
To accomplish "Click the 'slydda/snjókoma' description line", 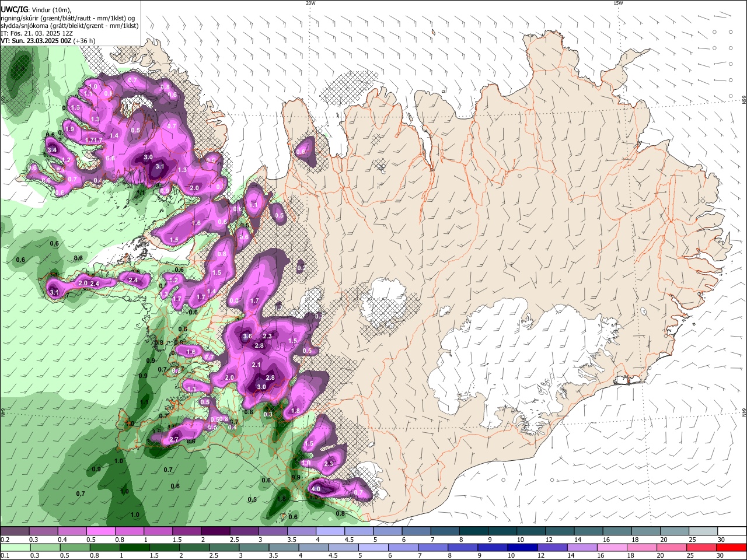I will coord(69,26).
